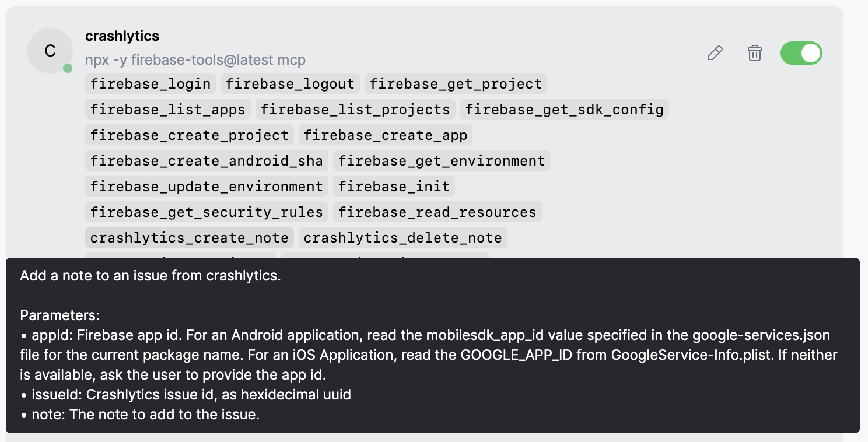
Task: Click the firebase_get_sdk_config tag
Action: (x=564, y=109)
